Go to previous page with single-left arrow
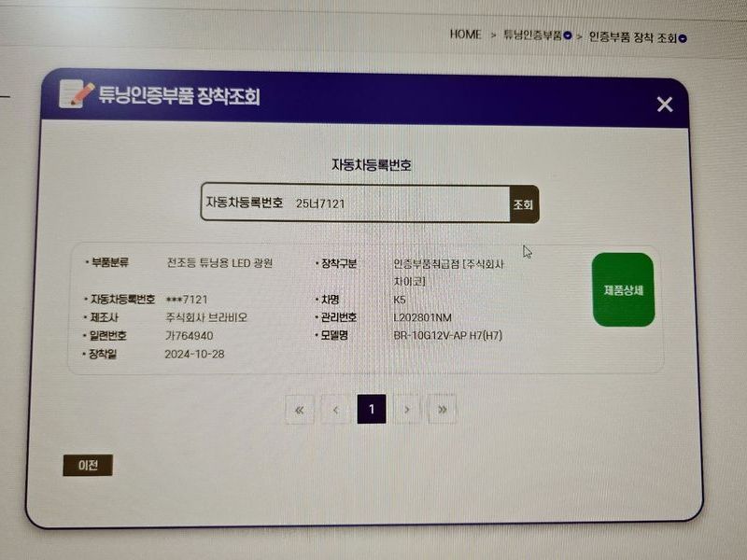Screen dimensions: 747x560 [335, 409]
